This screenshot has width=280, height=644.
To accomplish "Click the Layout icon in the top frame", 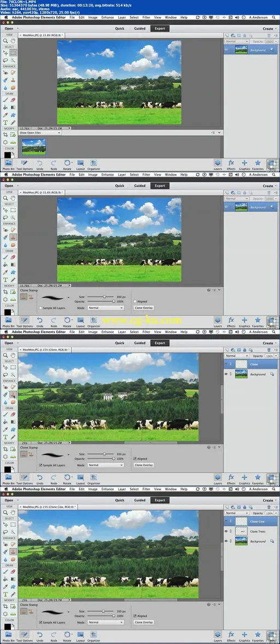I will pyautogui.click(x=80, y=164).
